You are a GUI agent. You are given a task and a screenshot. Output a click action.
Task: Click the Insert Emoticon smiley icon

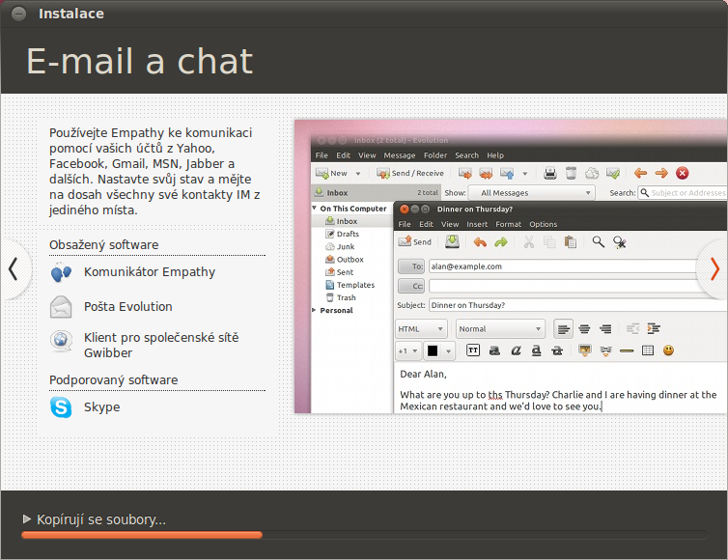click(668, 350)
